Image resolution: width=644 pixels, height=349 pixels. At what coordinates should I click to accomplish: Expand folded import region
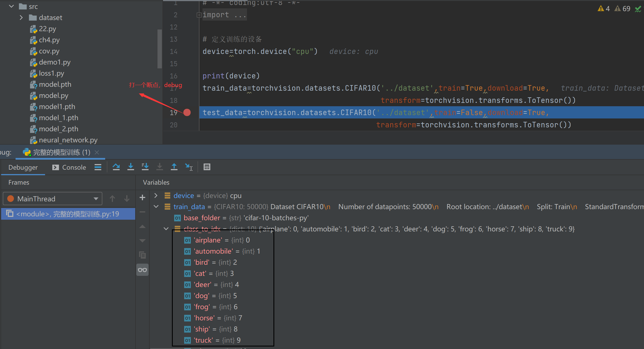(x=199, y=15)
